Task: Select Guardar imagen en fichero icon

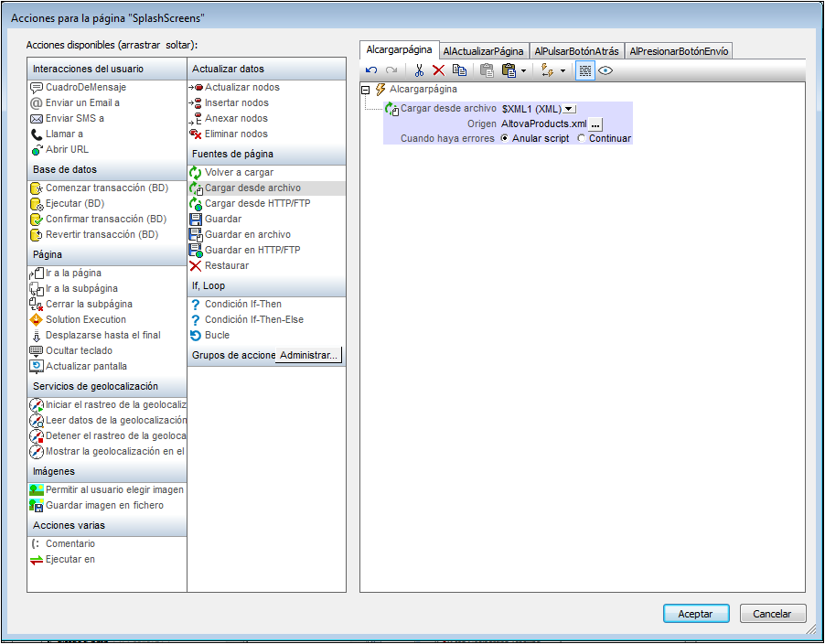Action: tap(37, 506)
